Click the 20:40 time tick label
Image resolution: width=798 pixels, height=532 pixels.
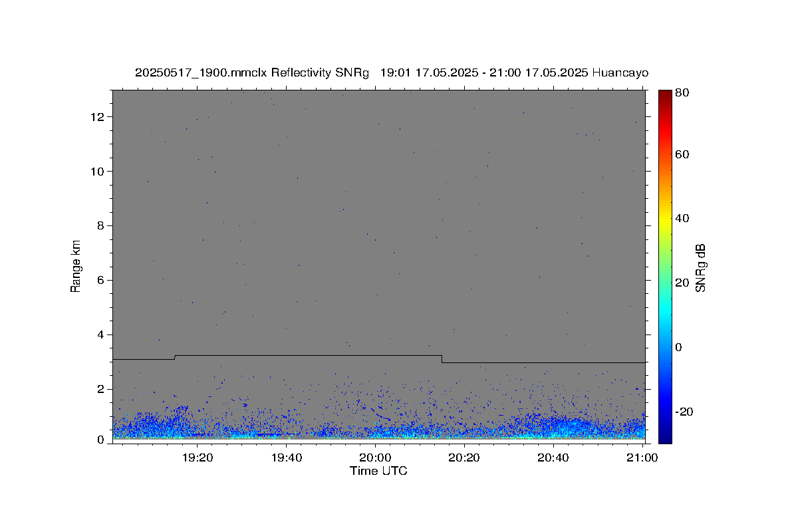[x=553, y=458]
